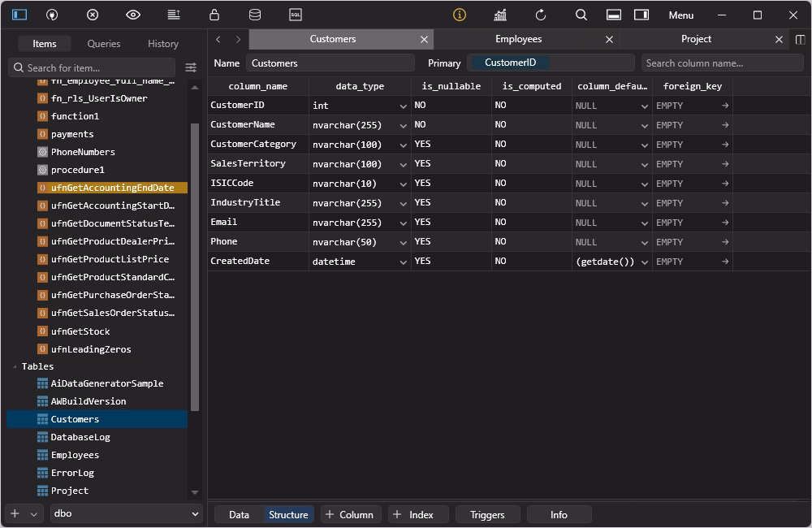
Task: Open column default dropdown for SalesTerritory
Action: (644, 165)
